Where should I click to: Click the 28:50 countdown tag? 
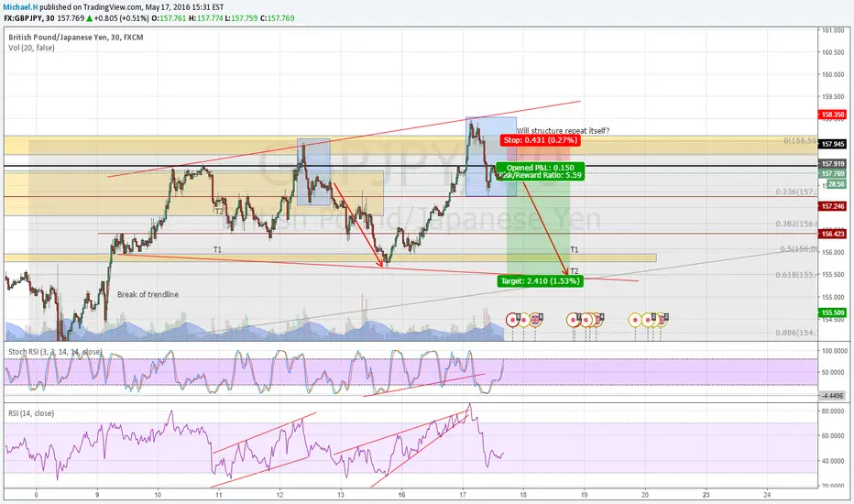point(836,184)
